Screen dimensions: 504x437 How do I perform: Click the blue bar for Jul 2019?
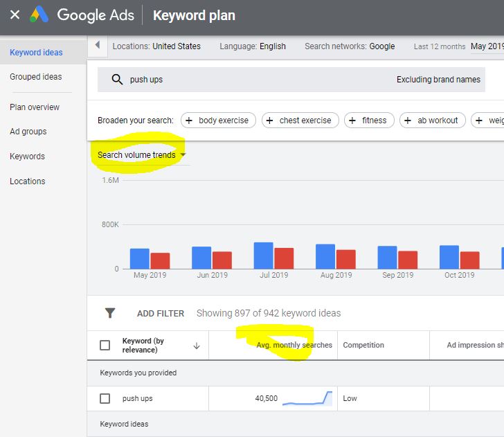coord(263,256)
